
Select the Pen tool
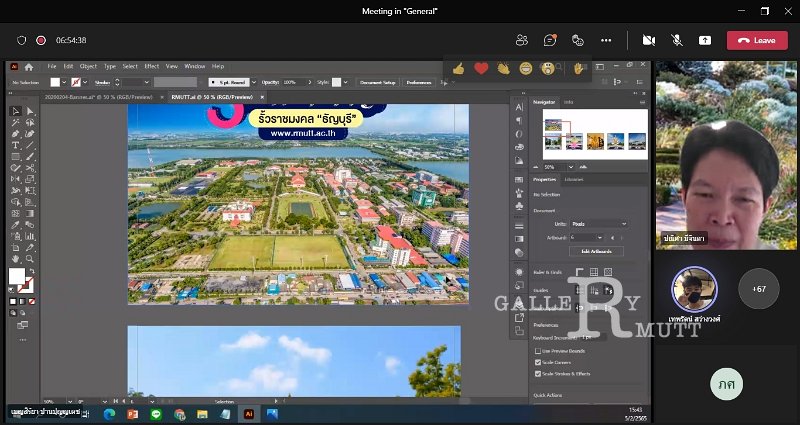point(16,134)
